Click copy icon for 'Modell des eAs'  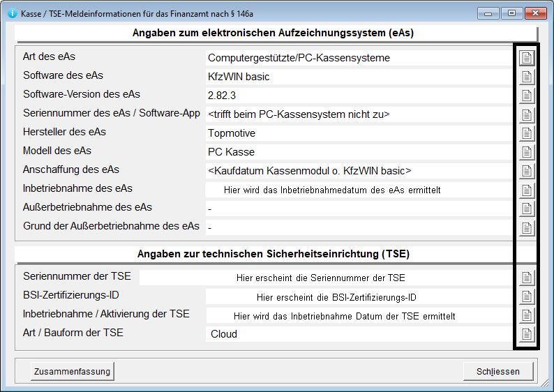tap(527, 152)
